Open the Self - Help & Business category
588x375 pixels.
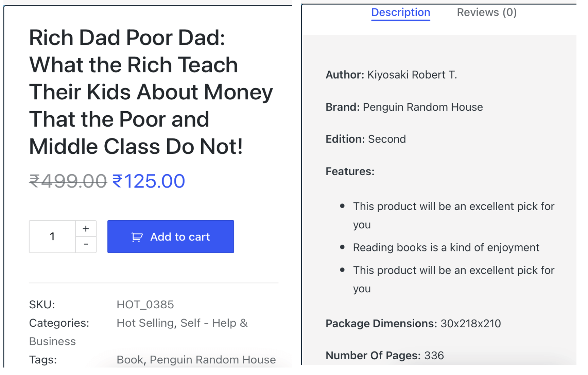[x=213, y=323]
